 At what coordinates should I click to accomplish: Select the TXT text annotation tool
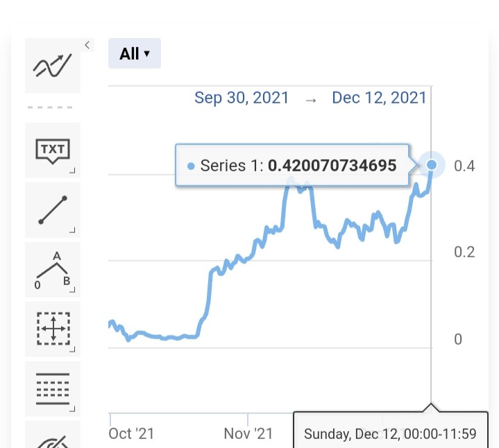(x=53, y=150)
